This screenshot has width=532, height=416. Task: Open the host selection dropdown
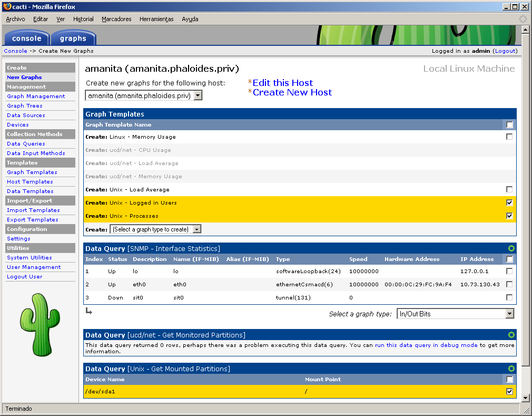[143, 95]
